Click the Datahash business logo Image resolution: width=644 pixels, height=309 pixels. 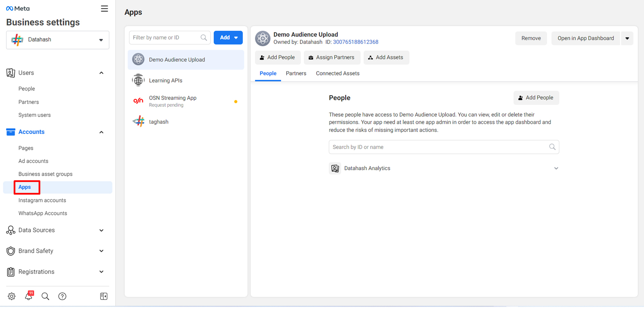(17, 40)
